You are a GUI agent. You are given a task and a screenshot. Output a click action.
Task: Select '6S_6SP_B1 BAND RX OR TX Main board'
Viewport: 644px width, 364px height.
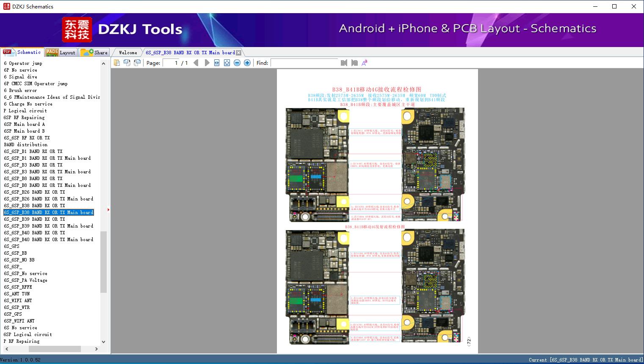pos(47,158)
